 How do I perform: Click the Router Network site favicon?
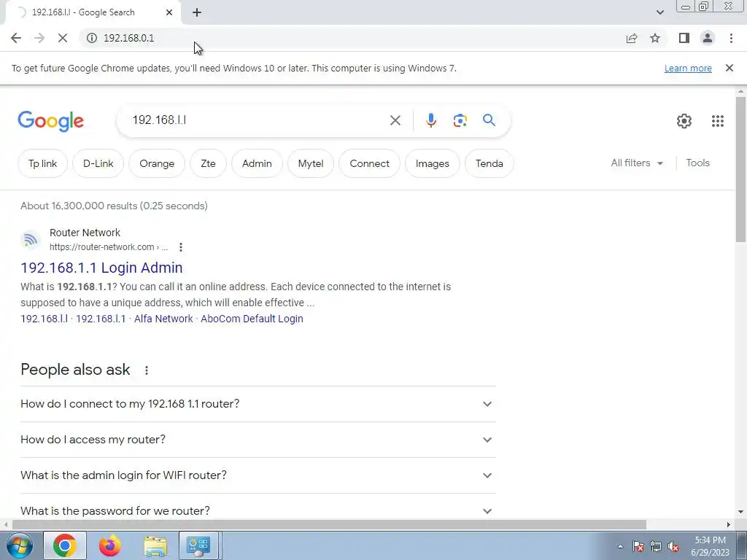pyautogui.click(x=31, y=239)
